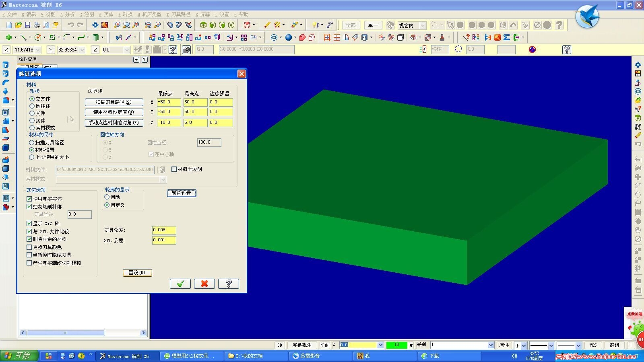This screenshot has height=362, width=644.
Task: Click the Windows 开始 start button
Action: 19,356
